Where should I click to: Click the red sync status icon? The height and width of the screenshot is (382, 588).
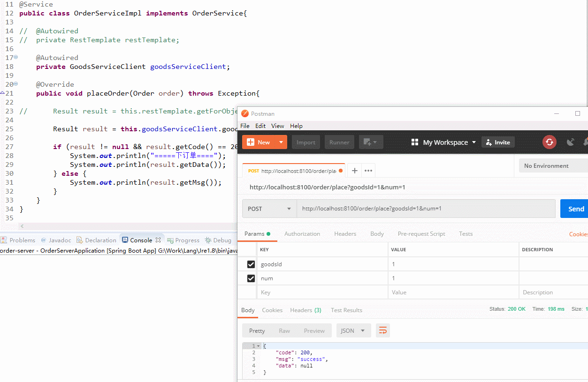[549, 142]
